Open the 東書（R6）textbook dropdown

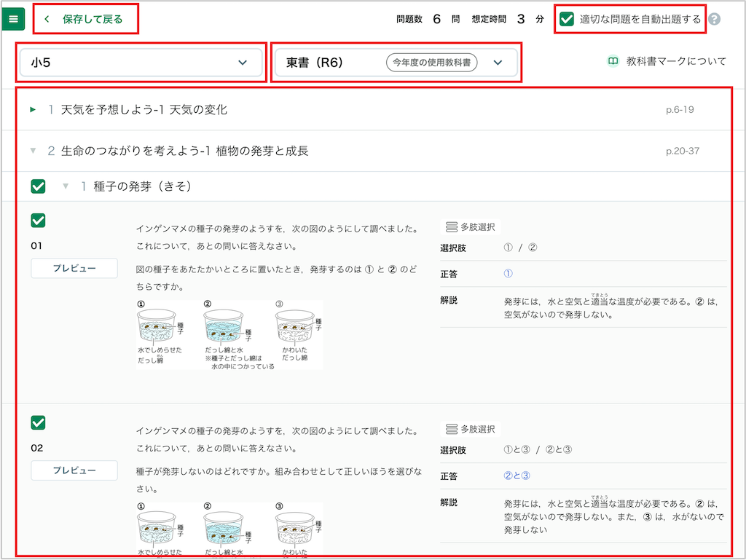(396, 63)
